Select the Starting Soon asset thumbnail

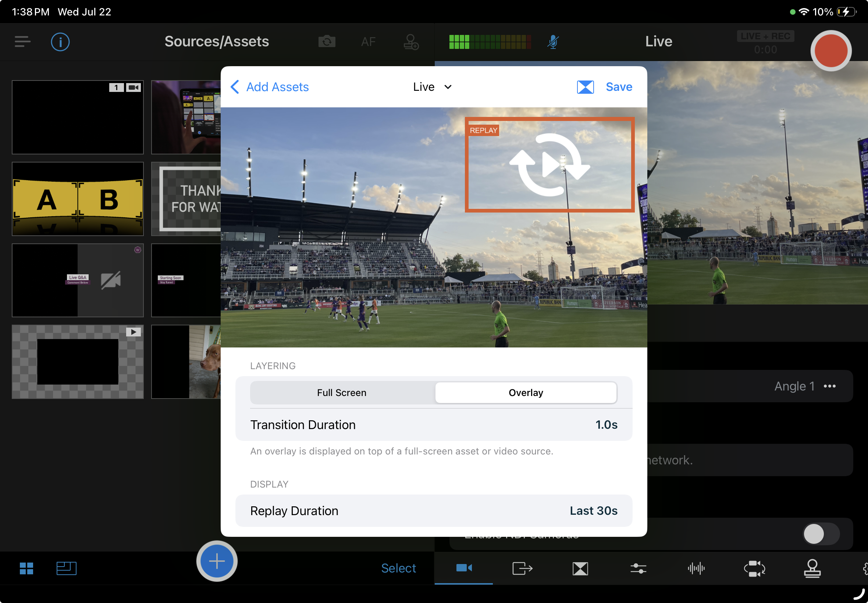[x=186, y=280]
